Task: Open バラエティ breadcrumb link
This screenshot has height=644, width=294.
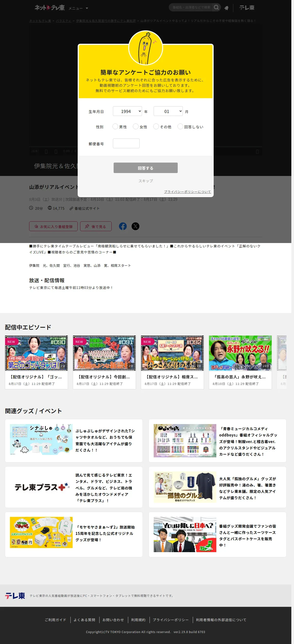Action: [x=63, y=21]
